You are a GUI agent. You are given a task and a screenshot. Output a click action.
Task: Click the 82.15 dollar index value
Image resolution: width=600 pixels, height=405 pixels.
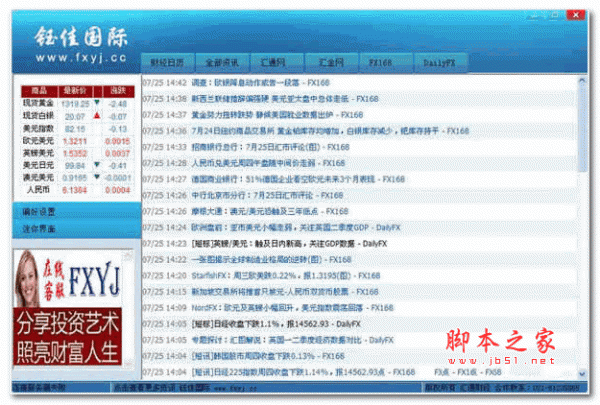point(75,129)
